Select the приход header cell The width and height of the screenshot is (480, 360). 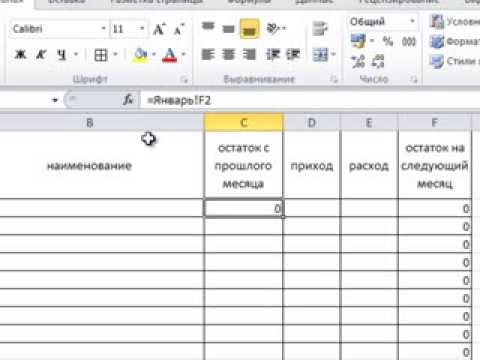point(312,165)
